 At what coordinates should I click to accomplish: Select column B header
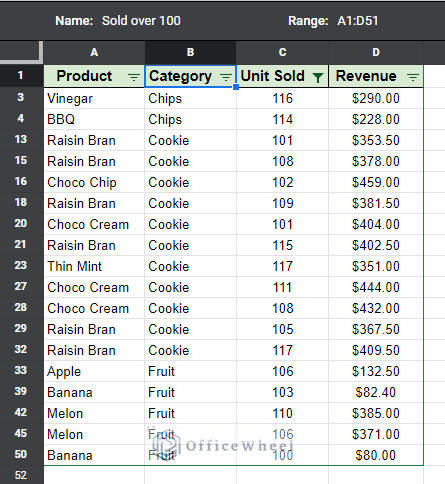[x=190, y=52]
